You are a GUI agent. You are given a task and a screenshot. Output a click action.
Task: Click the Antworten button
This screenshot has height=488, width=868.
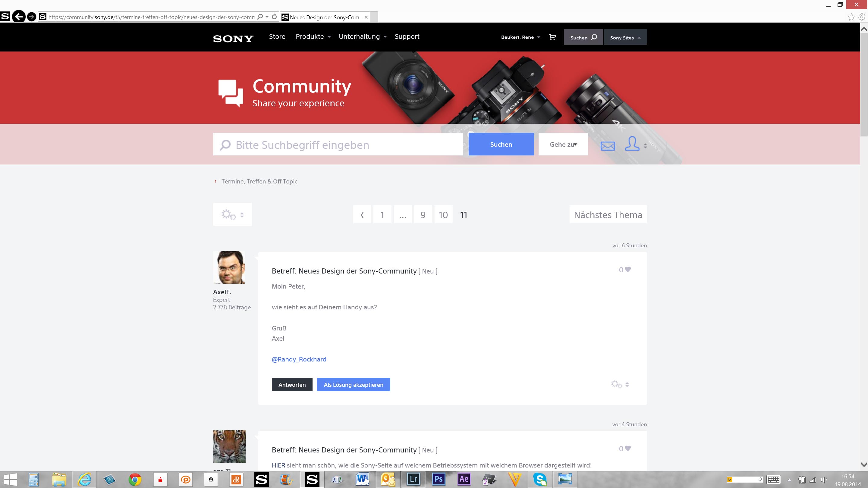(292, 385)
